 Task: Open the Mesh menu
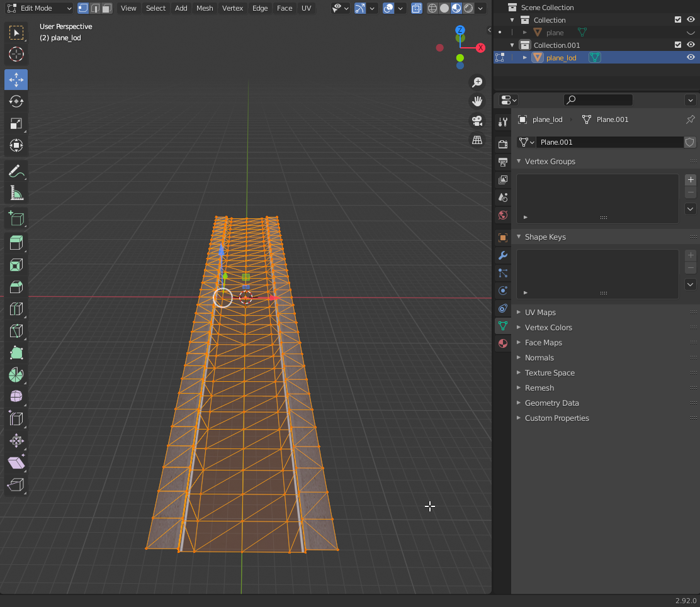(205, 8)
